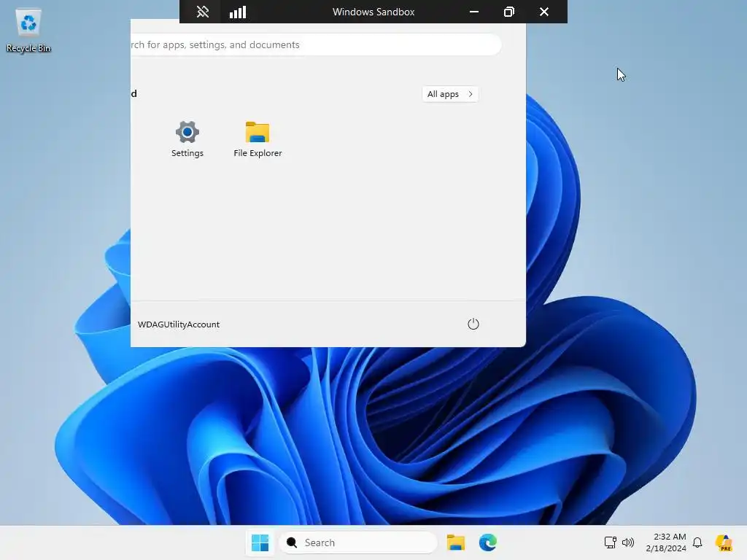Close the Windows Sandbox session
747x560 pixels.
[544, 12]
